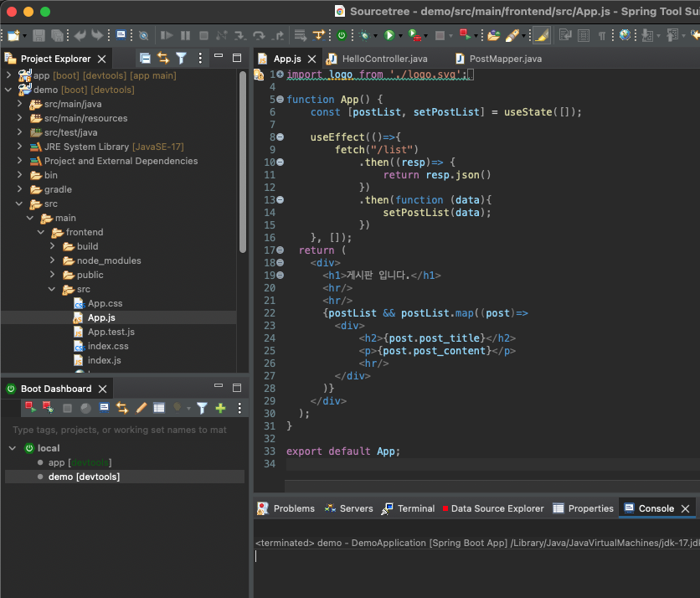Collapse all in Project Explorer toolbar

tap(145, 59)
